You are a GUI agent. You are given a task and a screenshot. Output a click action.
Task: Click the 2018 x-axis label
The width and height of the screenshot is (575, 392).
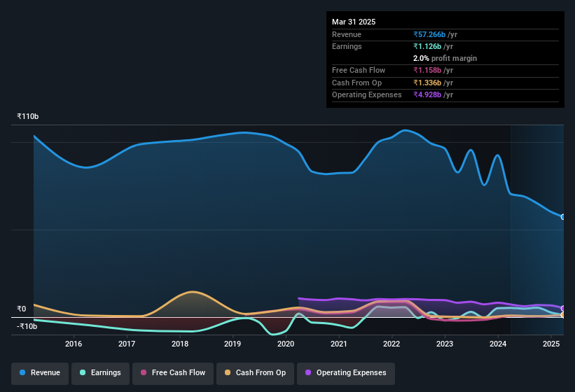coord(180,344)
